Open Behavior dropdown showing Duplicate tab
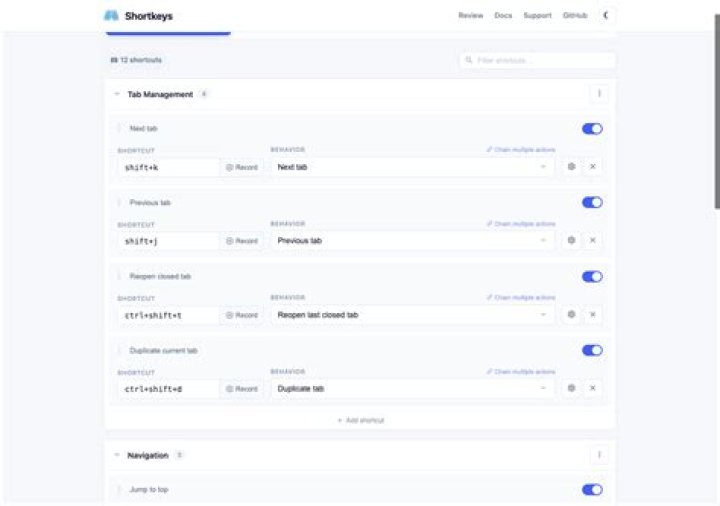Viewport: 720px width, 506px height. point(412,388)
